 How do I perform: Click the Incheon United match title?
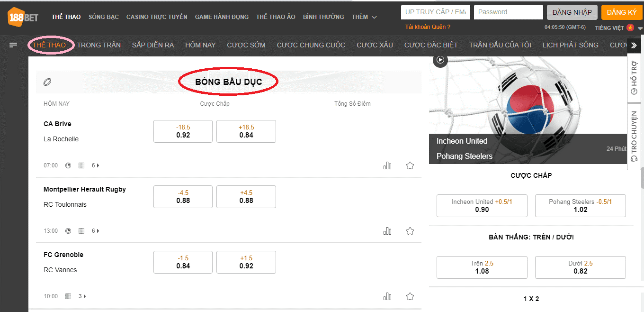pyautogui.click(x=462, y=141)
